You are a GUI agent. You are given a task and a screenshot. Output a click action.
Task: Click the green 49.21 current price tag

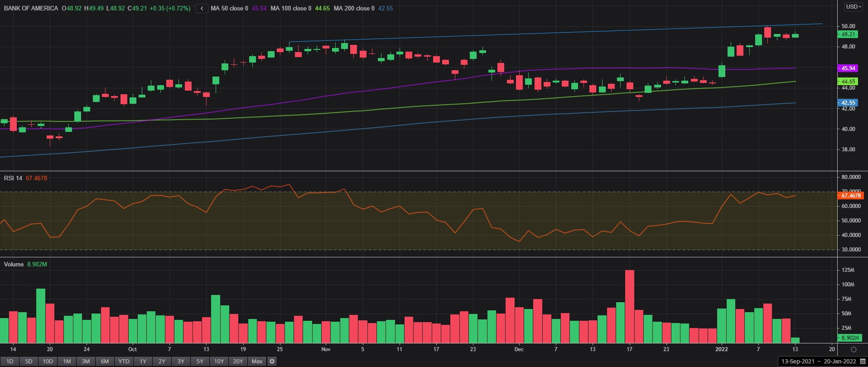point(848,34)
